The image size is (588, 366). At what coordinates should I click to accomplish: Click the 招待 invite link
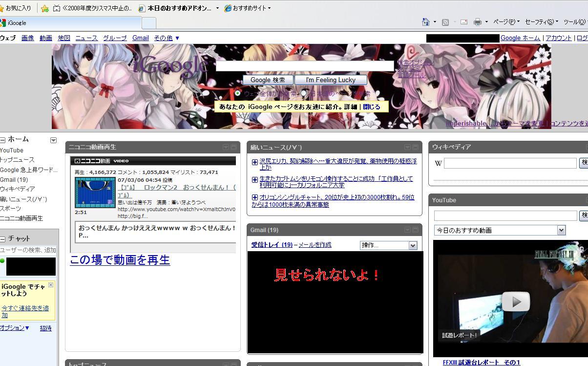[x=45, y=328]
